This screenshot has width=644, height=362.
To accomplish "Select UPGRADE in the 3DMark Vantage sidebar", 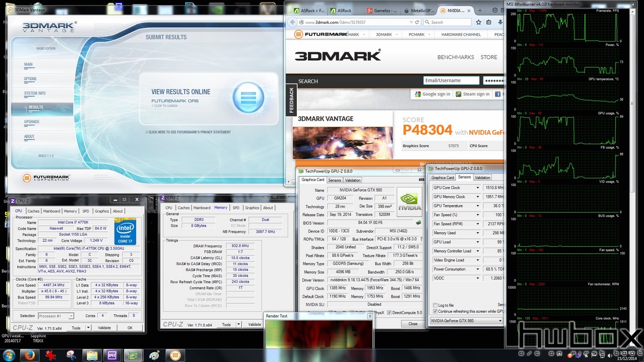I will tap(32, 122).
